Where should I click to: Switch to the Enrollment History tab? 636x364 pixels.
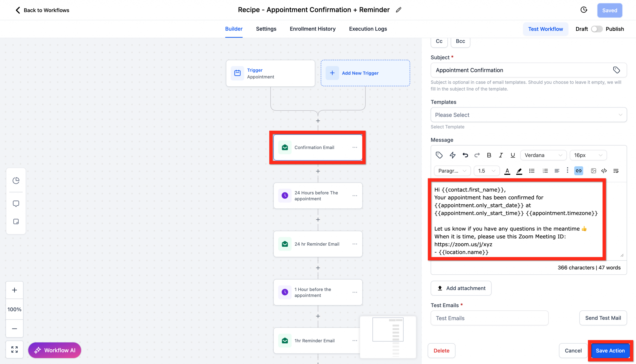coord(312,29)
